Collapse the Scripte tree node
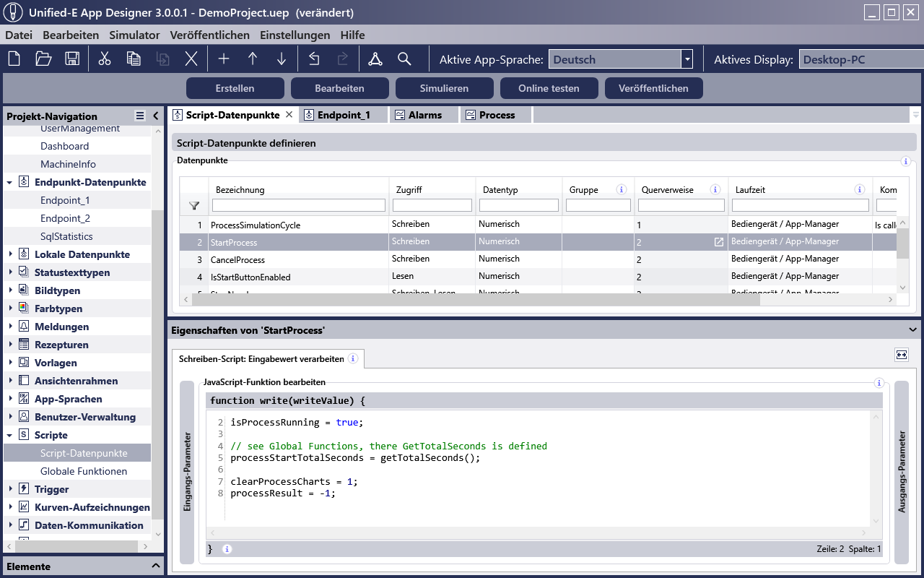This screenshot has height=578, width=924. 10,435
